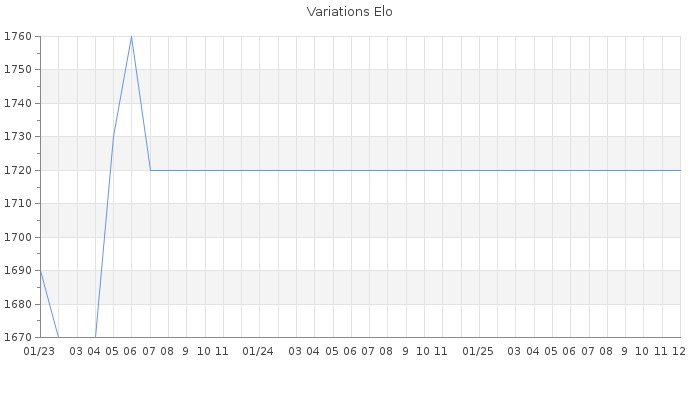Select the 1750 y-axis label
This screenshot has height=400, width=700.
18,70
